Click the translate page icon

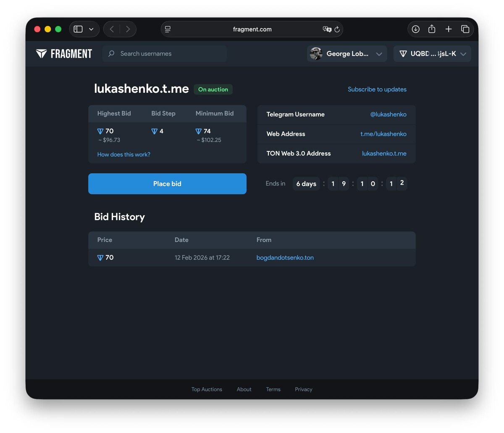pos(327,29)
